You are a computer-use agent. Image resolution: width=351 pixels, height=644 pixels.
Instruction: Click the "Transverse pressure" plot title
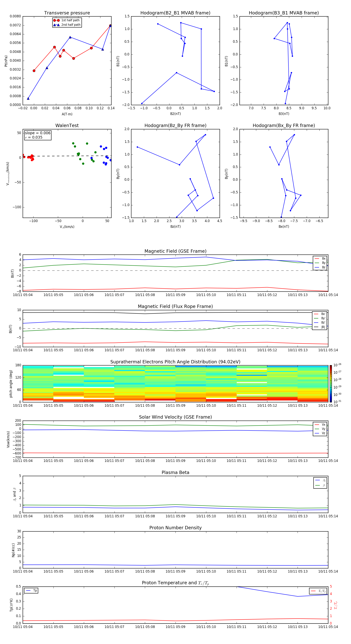pos(67,13)
